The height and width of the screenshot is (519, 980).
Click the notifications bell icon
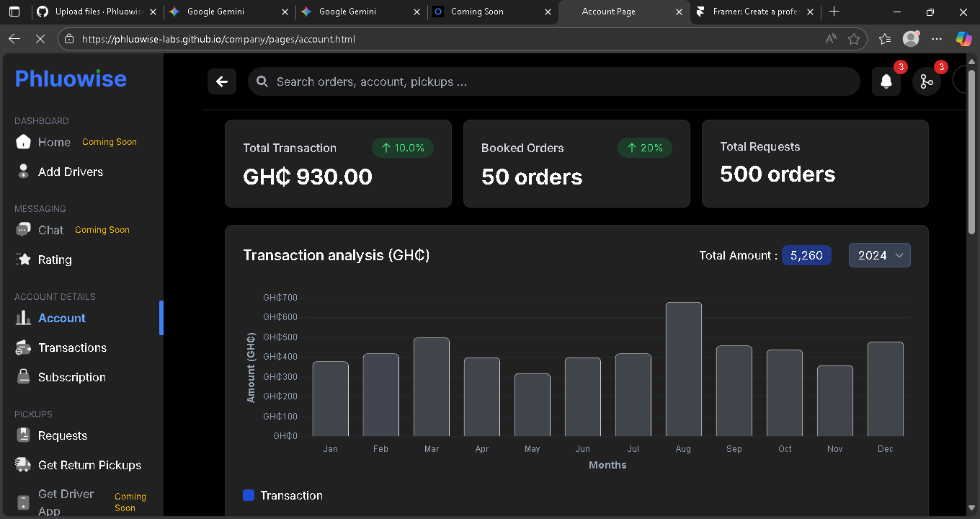point(886,81)
